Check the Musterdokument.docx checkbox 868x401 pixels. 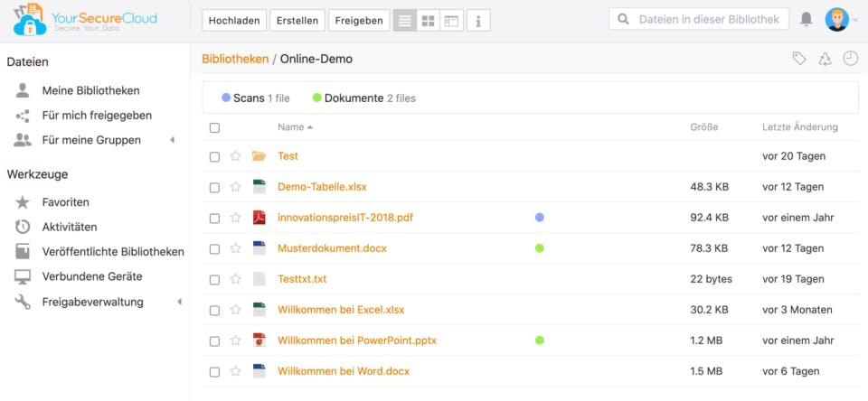[x=214, y=249]
